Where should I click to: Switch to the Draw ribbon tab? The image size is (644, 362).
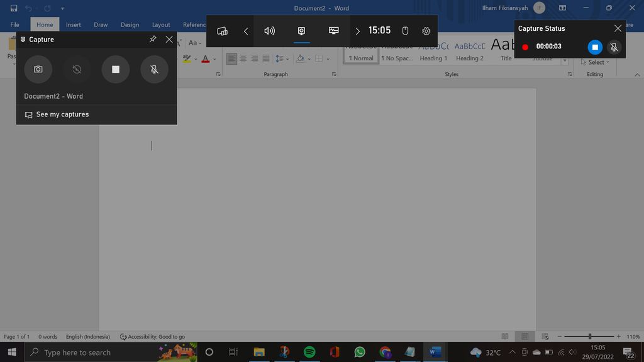(x=101, y=25)
